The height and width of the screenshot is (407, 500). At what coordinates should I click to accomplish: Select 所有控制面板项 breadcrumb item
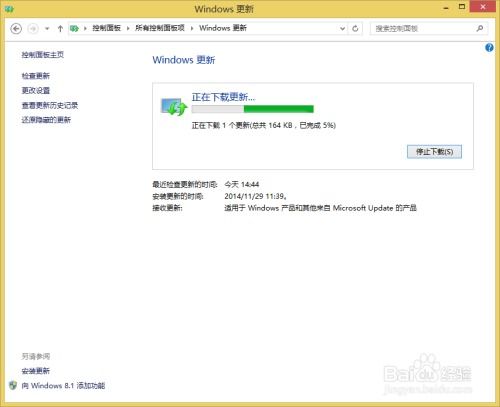pyautogui.click(x=160, y=28)
